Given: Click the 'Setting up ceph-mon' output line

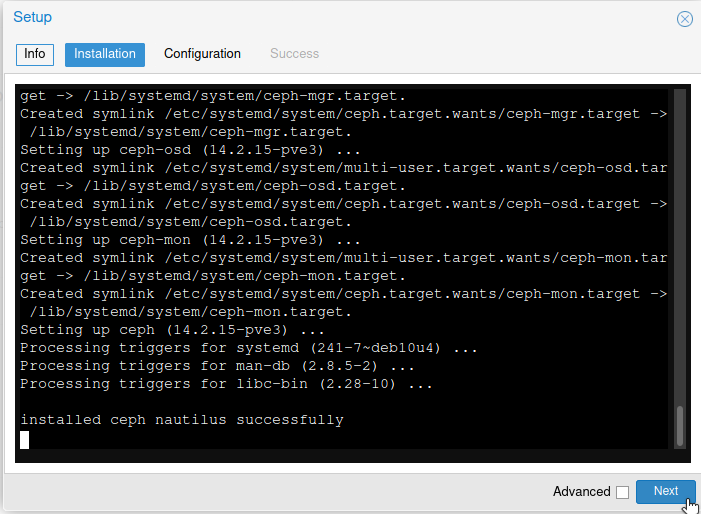Looking at the screenshot, I should [190, 240].
